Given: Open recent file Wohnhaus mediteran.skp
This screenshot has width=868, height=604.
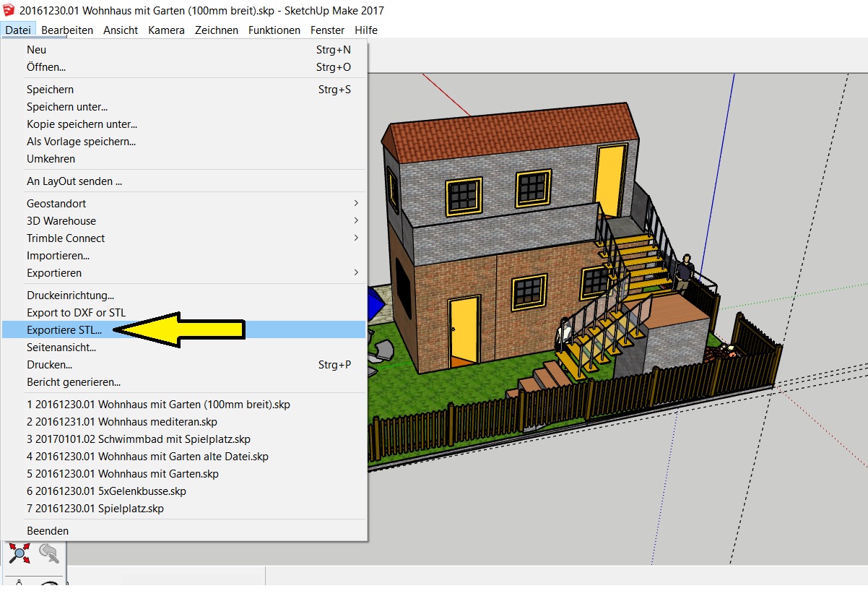Looking at the screenshot, I should point(122,422).
